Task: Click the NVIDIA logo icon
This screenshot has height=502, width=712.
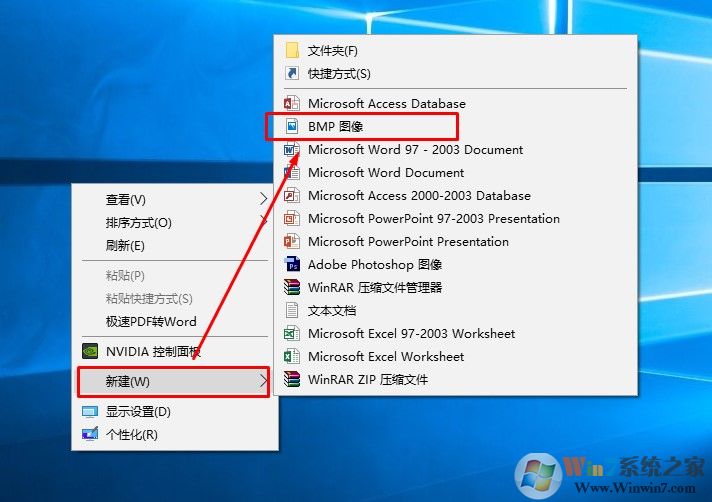Action: point(90,351)
